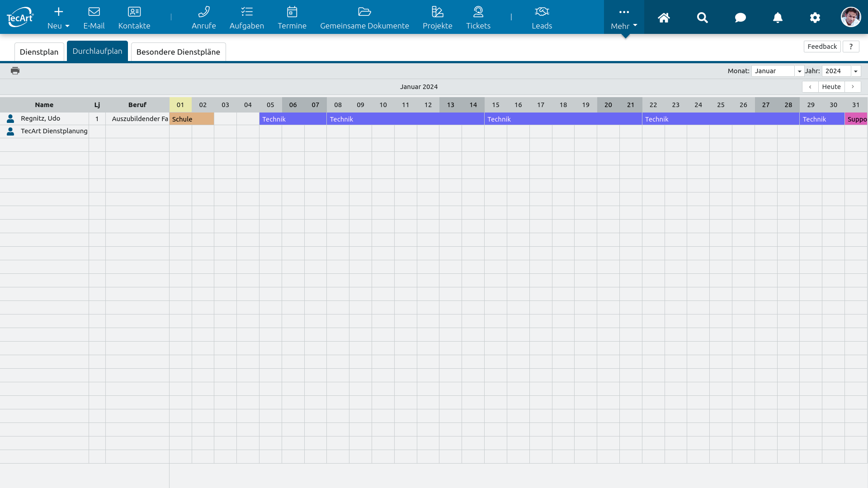Expand the Monat dropdown

pos(799,71)
